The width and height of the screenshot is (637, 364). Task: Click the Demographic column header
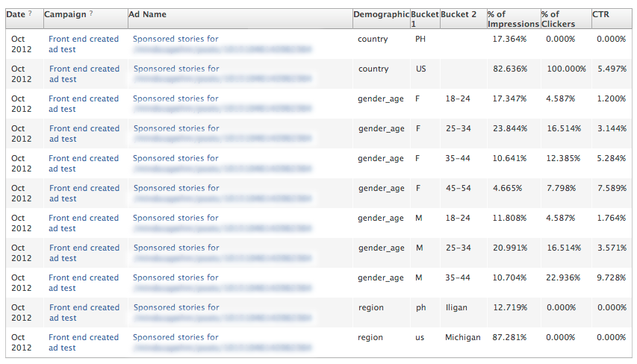point(381,14)
